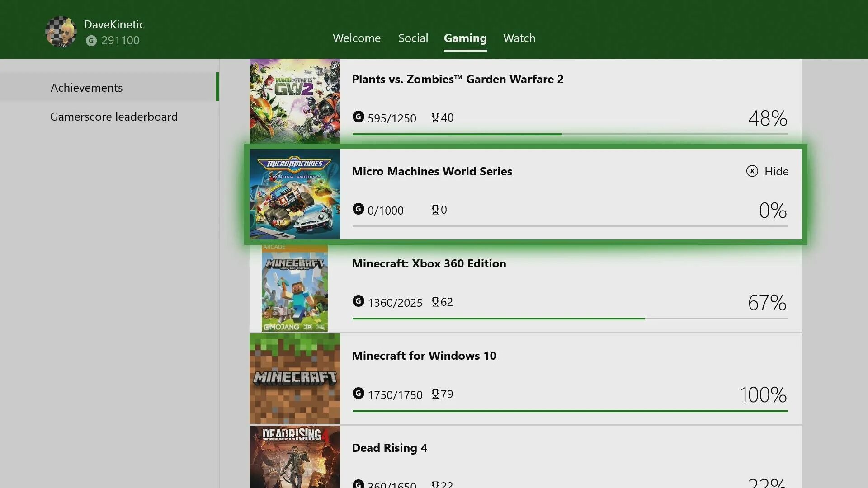
Task: Select the Gamerscore icon on Dead Rising 4
Action: click(x=358, y=483)
